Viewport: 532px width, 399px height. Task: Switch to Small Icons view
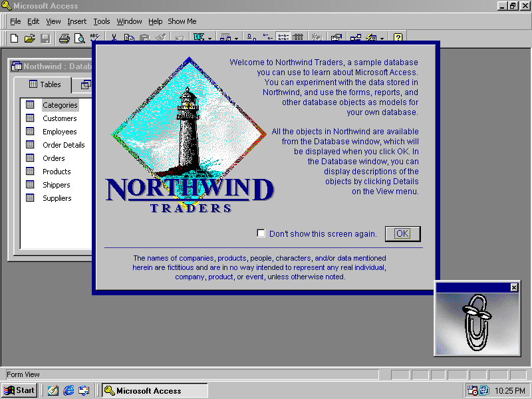(x=267, y=37)
